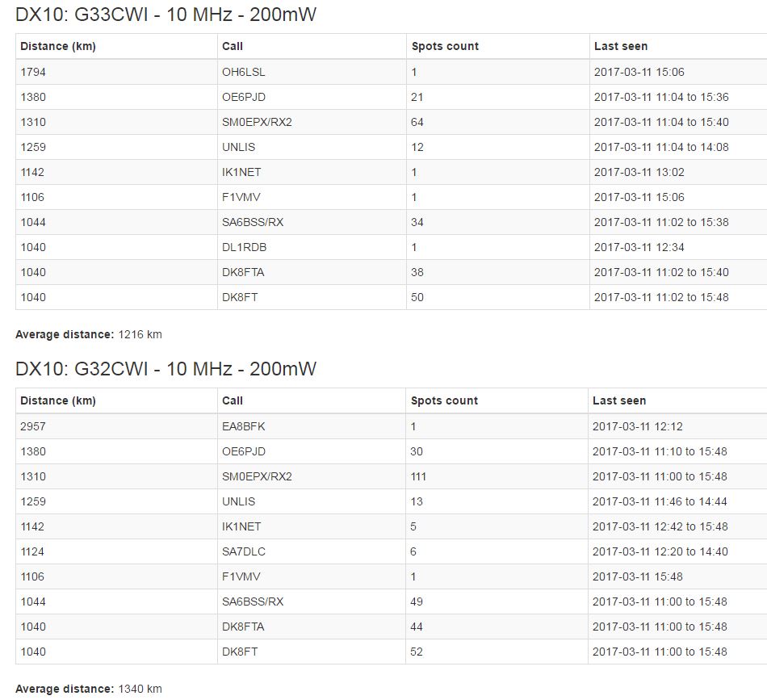
Task: Click the DX10: G33CWI heading
Action: point(166,15)
